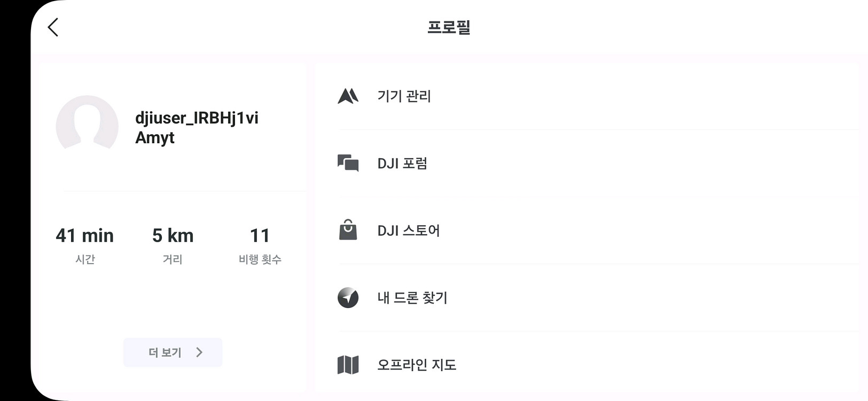
Task: Open the 오프라인 지도 menu label
Action: point(417,365)
